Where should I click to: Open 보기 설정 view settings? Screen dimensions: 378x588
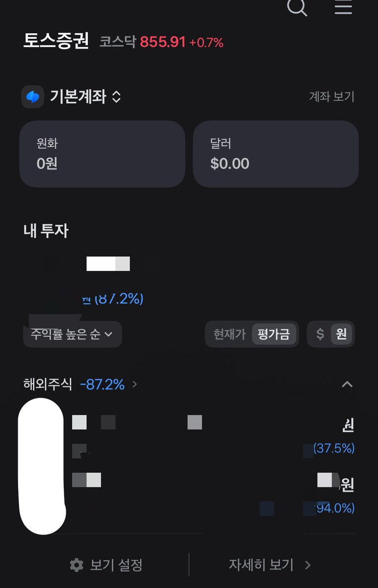106,565
